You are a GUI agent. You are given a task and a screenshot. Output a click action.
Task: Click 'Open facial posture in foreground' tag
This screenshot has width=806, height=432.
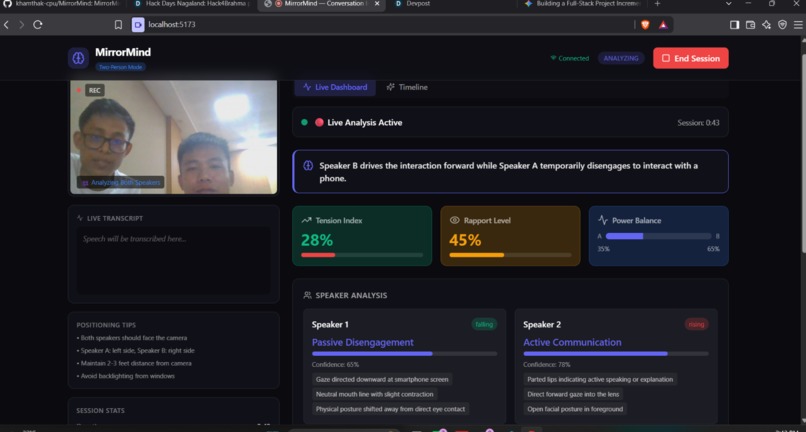click(x=575, y=409)
